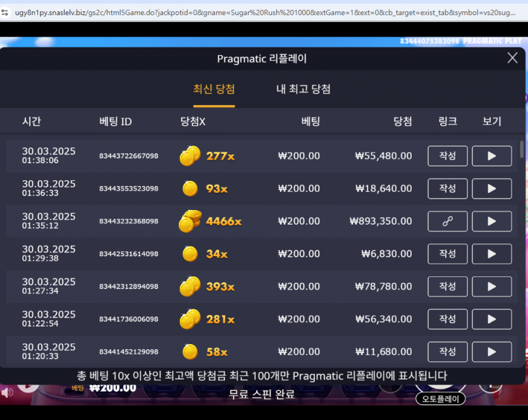528x420 pixels.
Task: Click the 링크 column header
Action: pyautogui.click(x=448, y=121)
